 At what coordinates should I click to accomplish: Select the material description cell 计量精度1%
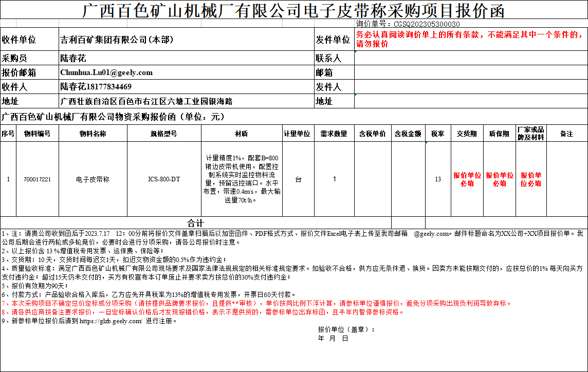click(242, 179)
